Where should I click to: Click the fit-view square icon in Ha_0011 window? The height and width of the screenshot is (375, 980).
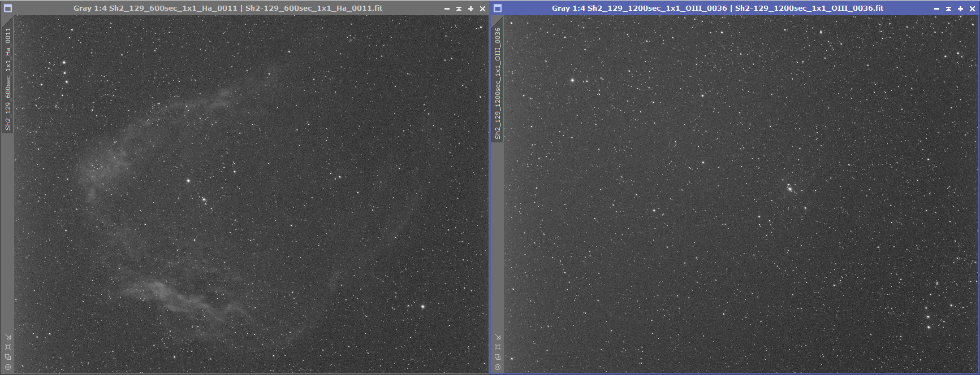[x=8, y=347]
